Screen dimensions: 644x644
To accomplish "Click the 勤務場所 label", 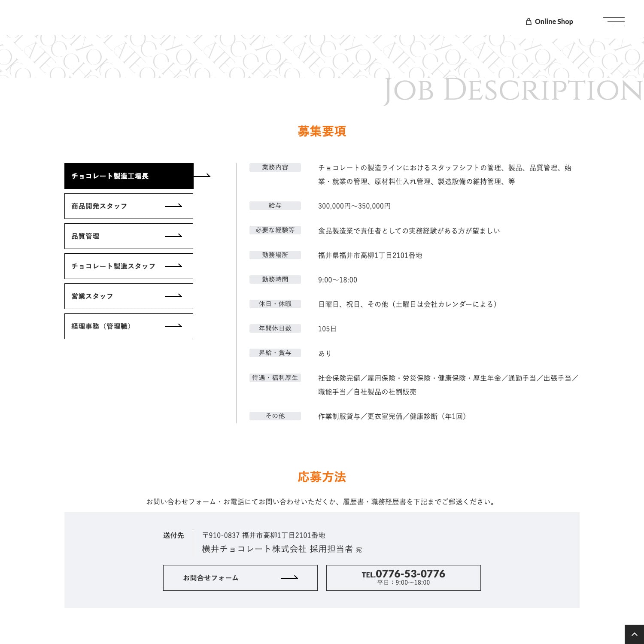I will coord(275,255).
